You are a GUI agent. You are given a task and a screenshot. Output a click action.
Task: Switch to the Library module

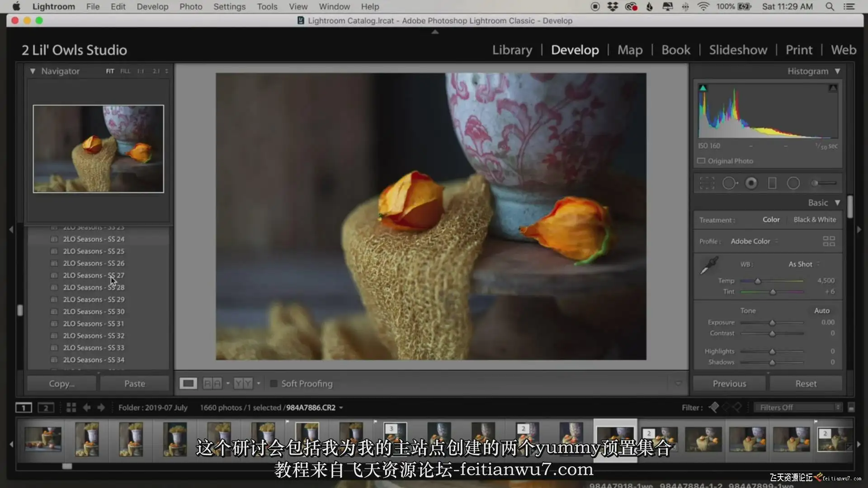(512, 50)
